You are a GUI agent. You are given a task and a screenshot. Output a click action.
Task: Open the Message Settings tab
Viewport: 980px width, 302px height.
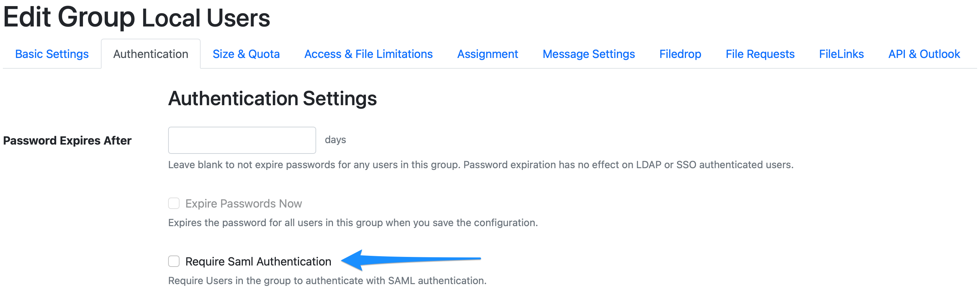(x=588, y=54)
